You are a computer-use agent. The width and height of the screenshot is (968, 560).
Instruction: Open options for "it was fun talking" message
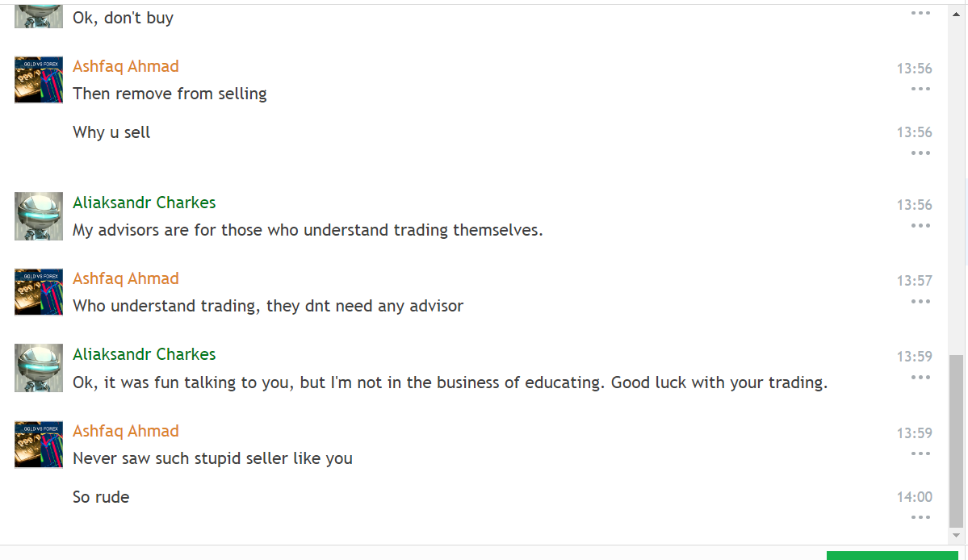point(920,377)
